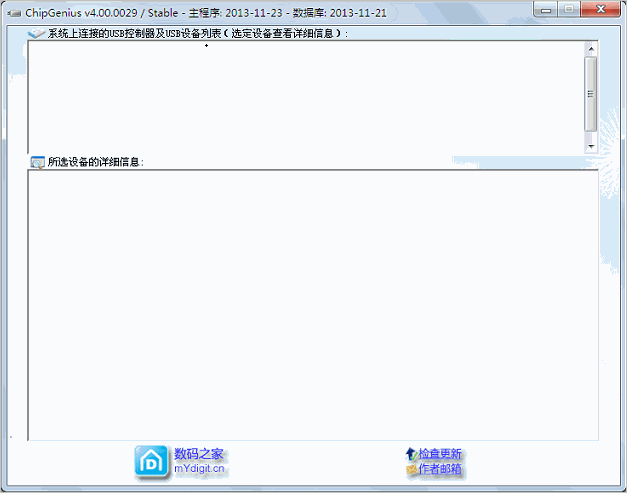This screenshot has width=627, height=493.
Task: Close the ChipGenius window
Action: 600,9
